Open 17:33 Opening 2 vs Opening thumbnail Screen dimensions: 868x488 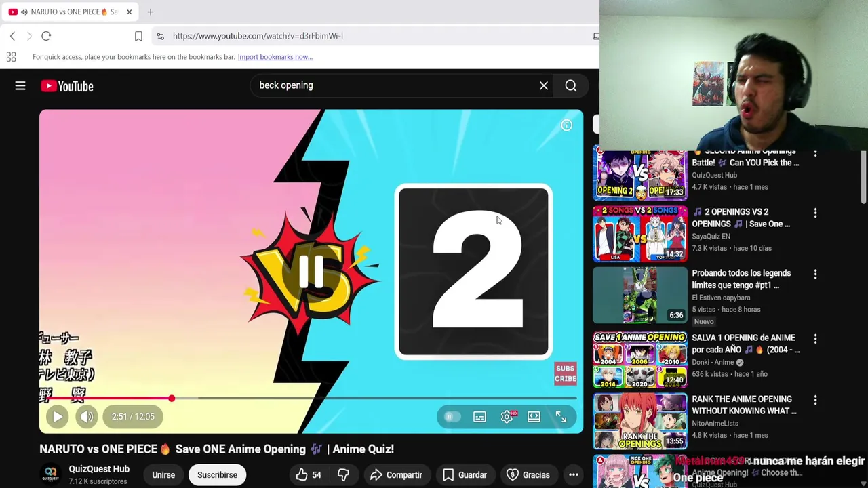(640, 176)
